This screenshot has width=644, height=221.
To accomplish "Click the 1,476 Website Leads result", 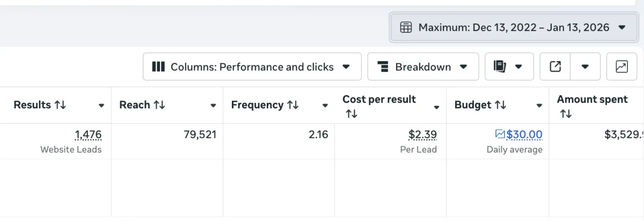I will tap(88, 135).
